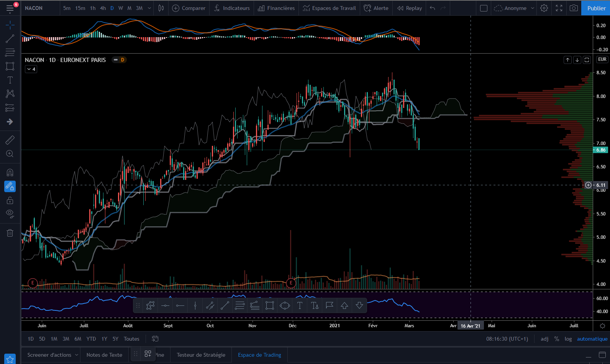Toggle adj dividend adjustment
The width and height of the screenshot is (610, 364).
(x=544, y=339)
